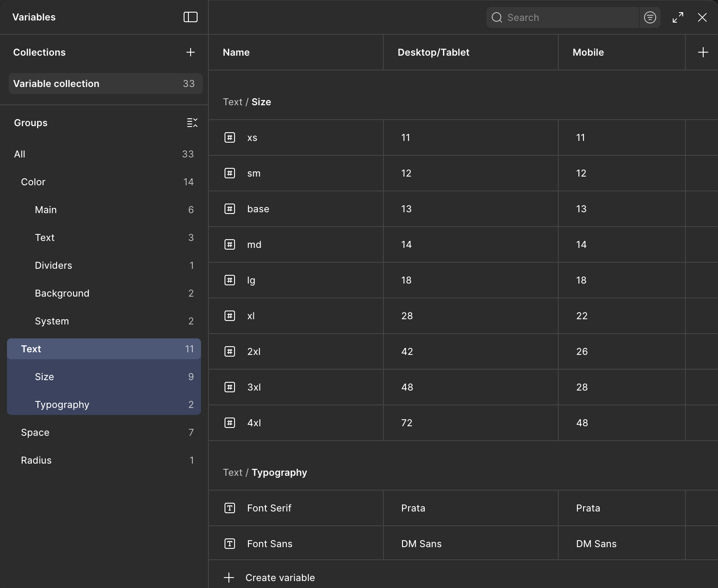Click the Desktop/Tablet column header
Image resolution: width=718 pixels, height=588 pixels.
click(x=433, y=52)
